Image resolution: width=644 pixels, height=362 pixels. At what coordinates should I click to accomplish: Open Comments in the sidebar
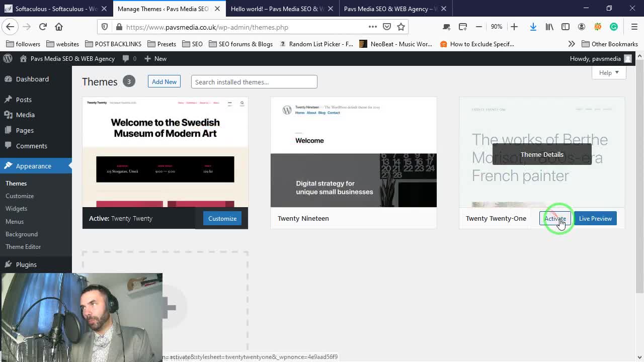[31, 146]
